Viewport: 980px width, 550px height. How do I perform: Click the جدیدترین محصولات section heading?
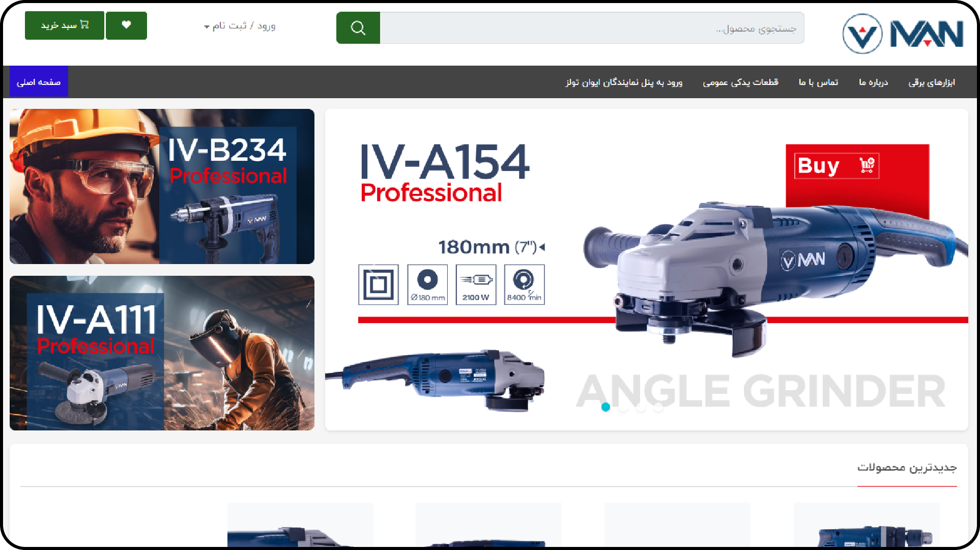[907, 467]
